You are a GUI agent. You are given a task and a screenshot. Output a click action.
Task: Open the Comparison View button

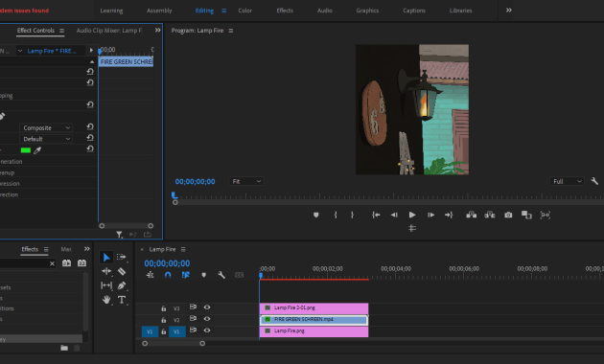(x=526, y=215)
